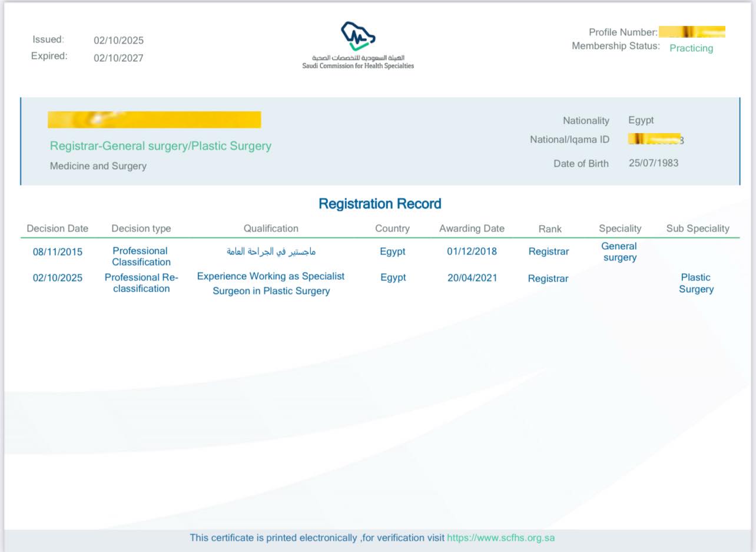Select the 'Issued:' label
Viewport: 756px width, 552px height.
click(48, 39)
